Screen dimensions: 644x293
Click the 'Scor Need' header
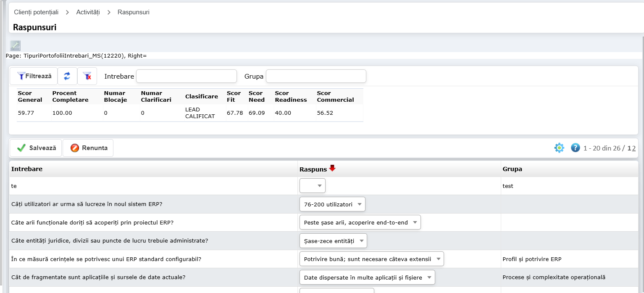point(257,96)
